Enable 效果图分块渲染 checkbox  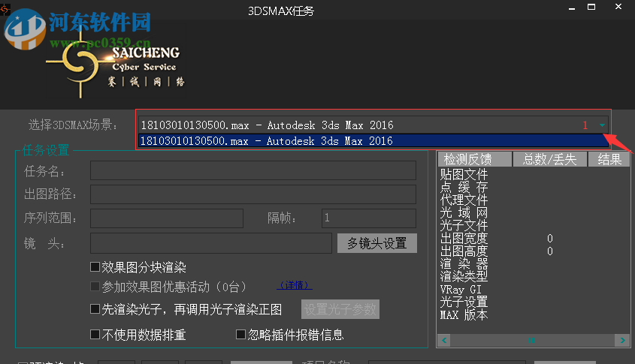(x=95, y=267)
